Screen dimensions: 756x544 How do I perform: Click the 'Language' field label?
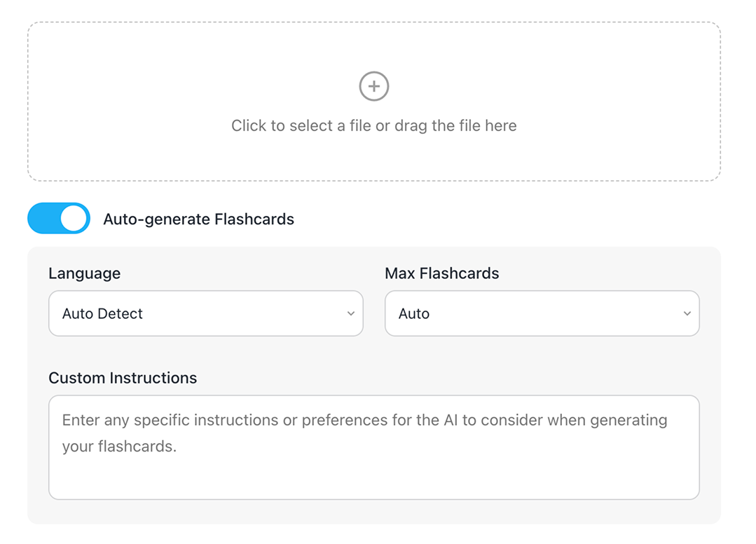(84, 273)
